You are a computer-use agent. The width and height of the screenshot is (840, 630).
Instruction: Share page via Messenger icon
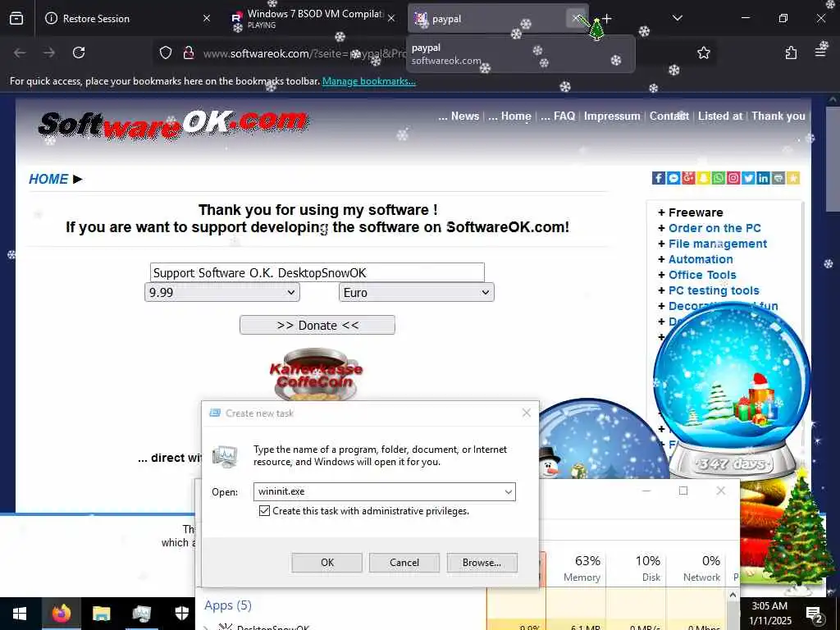(673, 178)
